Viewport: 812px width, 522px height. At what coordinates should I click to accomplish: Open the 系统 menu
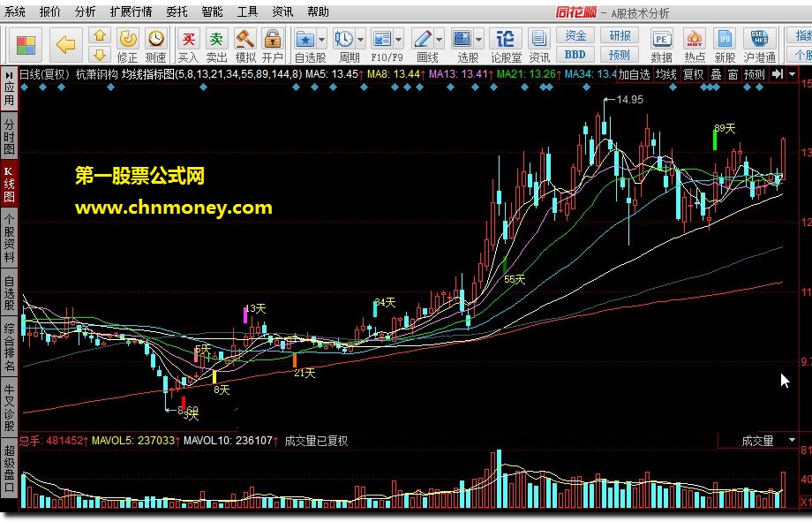coord(14,11)
